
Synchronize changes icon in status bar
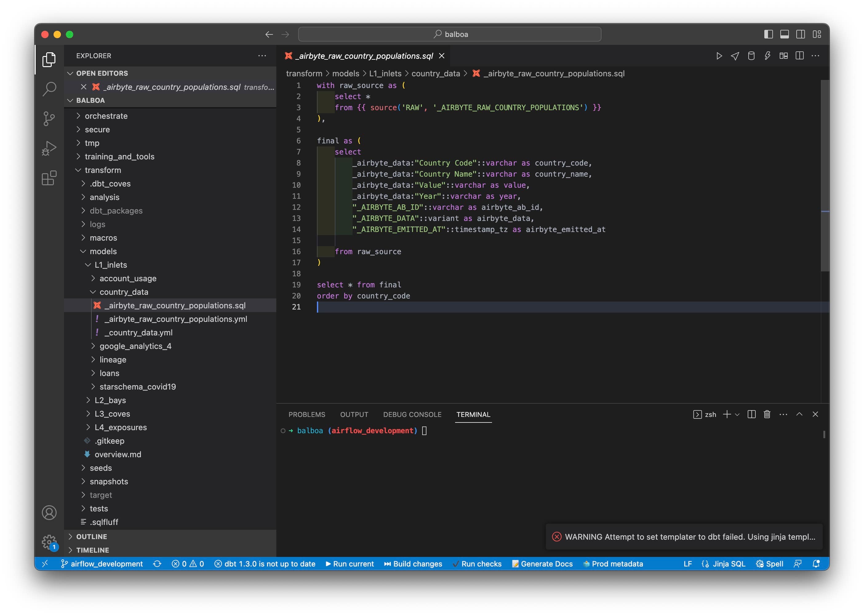pyautogui.click(x=157, y=564)
